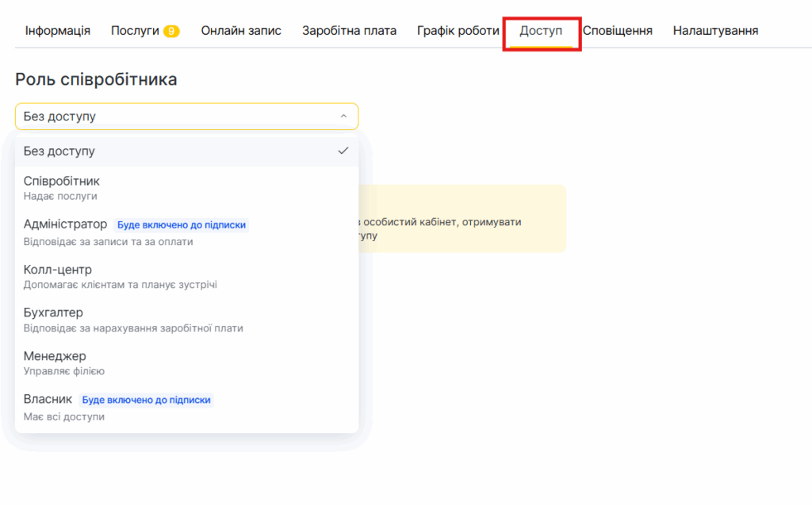Select the Бухгалтер role option
The width and height of the screenshot is (812, 506).
[53, 319]
